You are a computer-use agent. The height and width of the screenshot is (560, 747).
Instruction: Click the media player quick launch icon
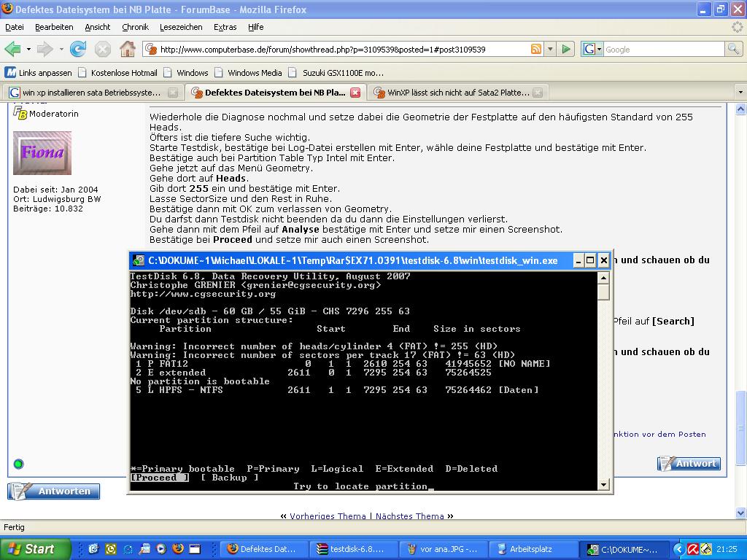(x=161, y=549)
